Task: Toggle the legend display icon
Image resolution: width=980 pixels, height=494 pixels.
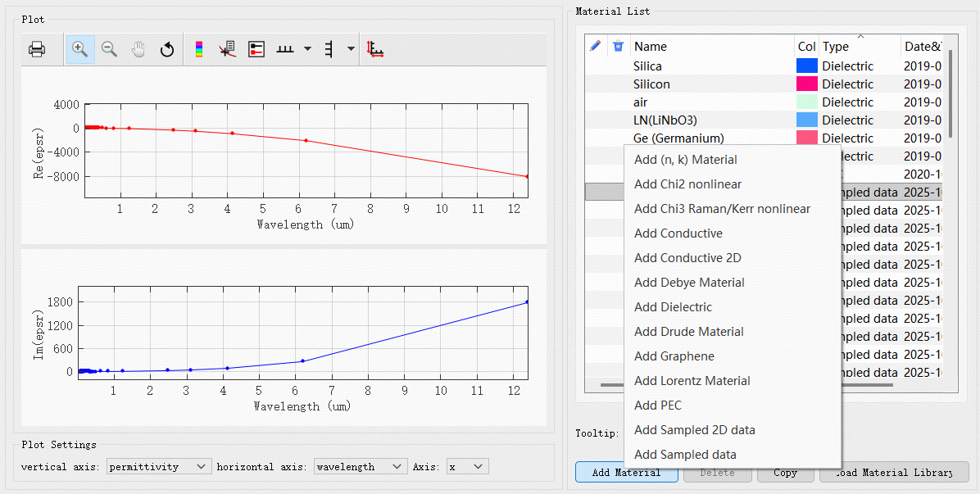Action: 256,49
